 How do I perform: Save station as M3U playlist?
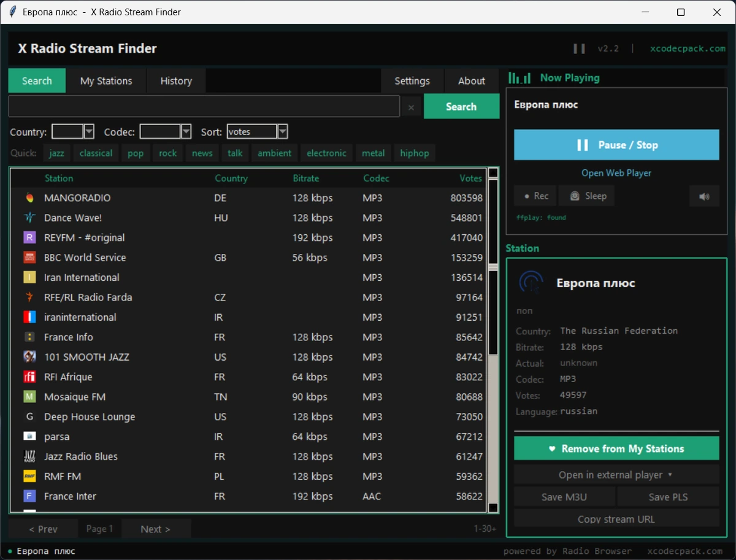coord(564,497)
